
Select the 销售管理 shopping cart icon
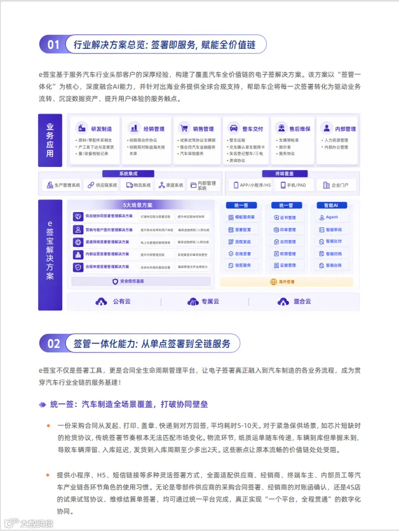coord(184,128)
